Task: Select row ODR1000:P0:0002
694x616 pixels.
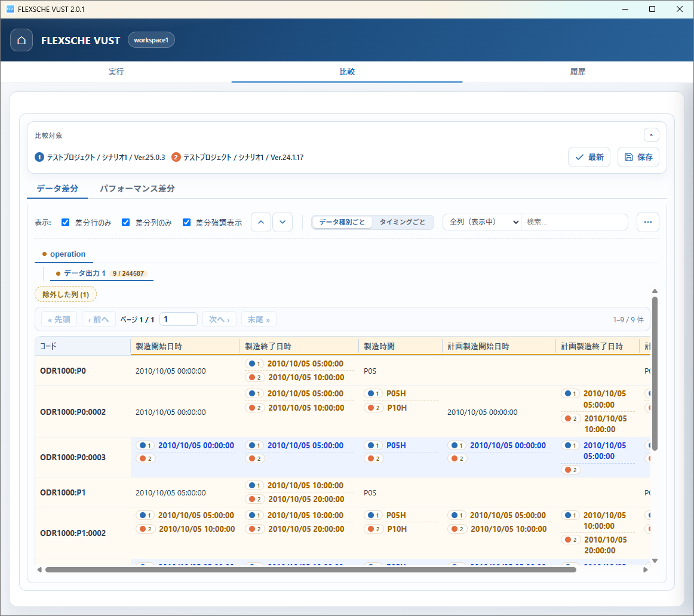Action: pyautogui.click(x=343, y=412)
